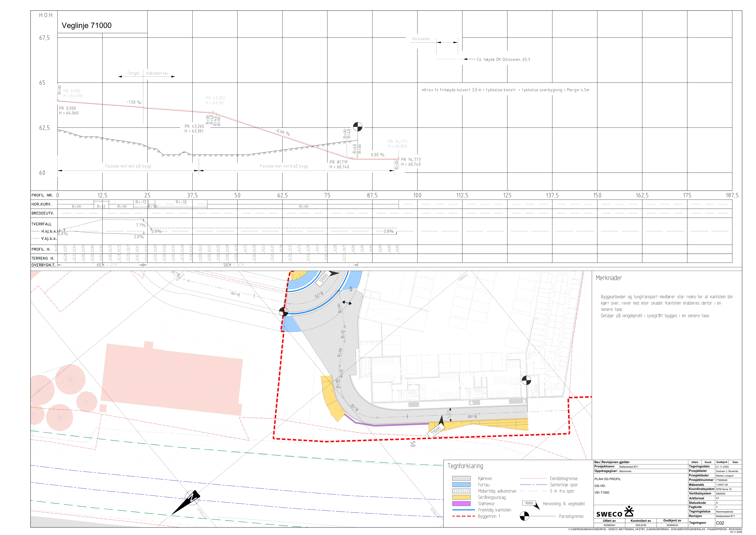Click the "0,00 %" gradient label

tap(378, 155)
